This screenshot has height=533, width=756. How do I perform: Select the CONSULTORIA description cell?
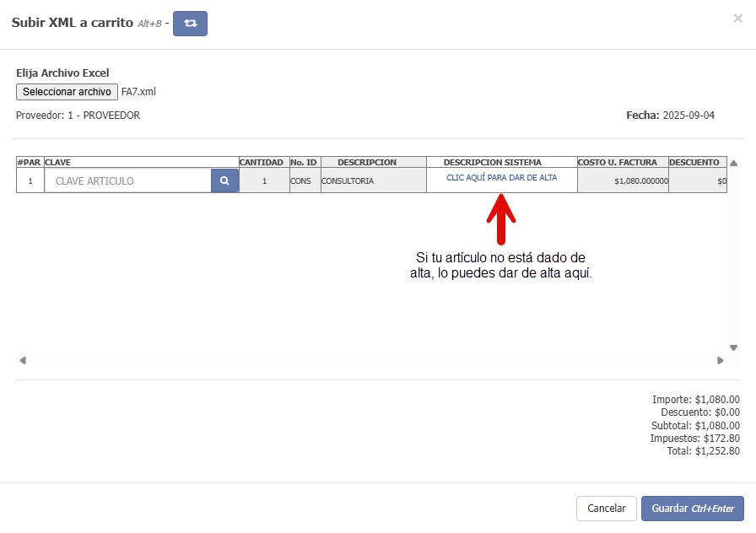[372, 180]
